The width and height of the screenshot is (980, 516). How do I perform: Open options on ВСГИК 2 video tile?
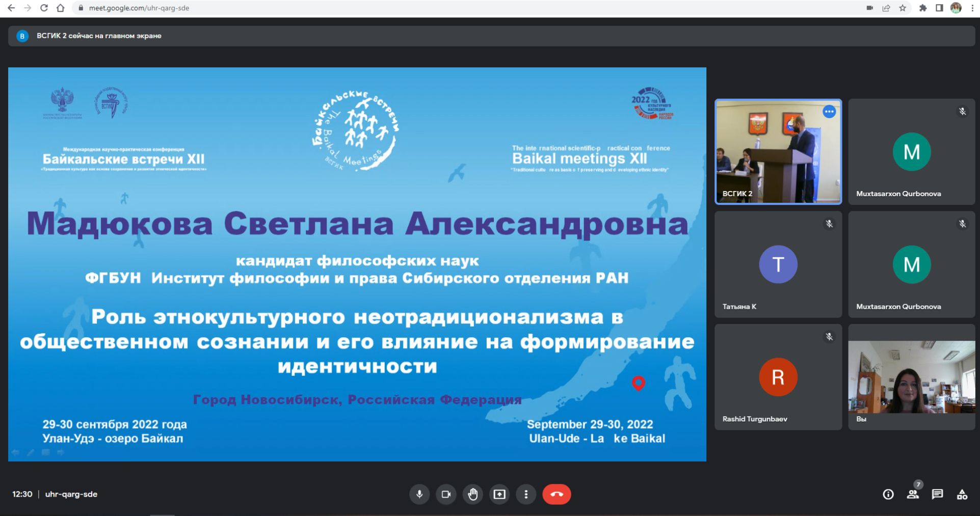tap(829, 112)
